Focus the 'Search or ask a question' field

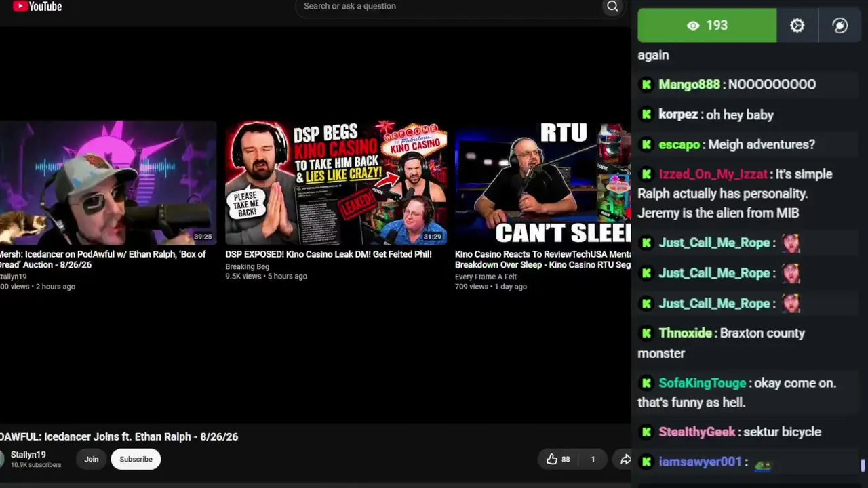tap(450, 7)
